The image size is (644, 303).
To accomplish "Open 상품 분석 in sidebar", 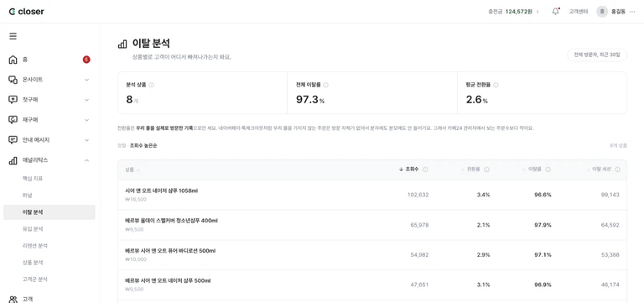I will point(33,263).
